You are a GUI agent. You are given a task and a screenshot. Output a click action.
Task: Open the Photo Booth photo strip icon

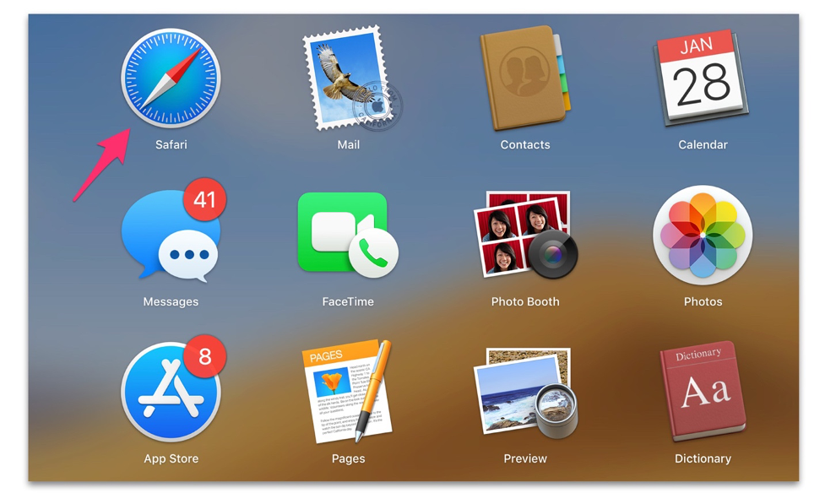point(525,235)
